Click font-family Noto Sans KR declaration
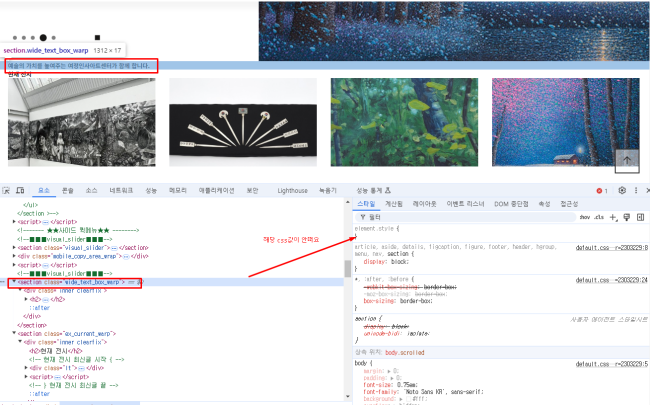Viewport: 650px width, 405px height. pos(423,392)
